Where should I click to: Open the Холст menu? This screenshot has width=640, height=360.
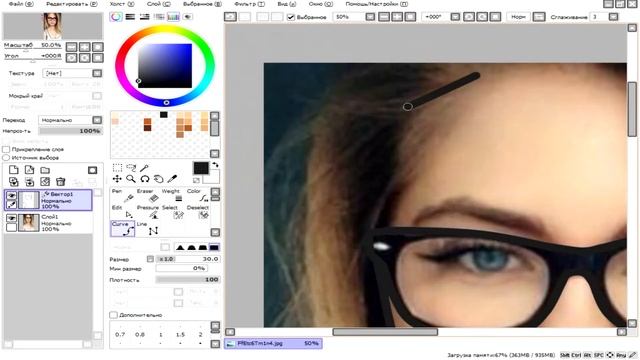tap(122, 4)
